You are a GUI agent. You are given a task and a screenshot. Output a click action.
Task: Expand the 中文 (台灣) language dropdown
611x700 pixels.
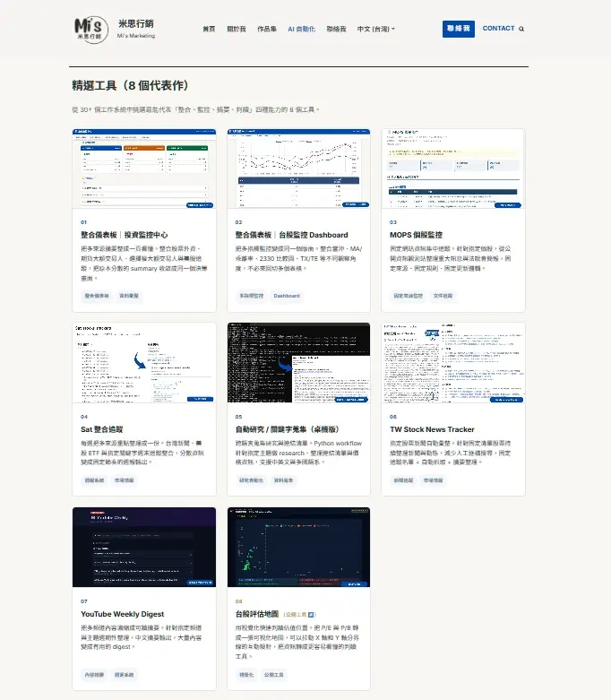376,29
